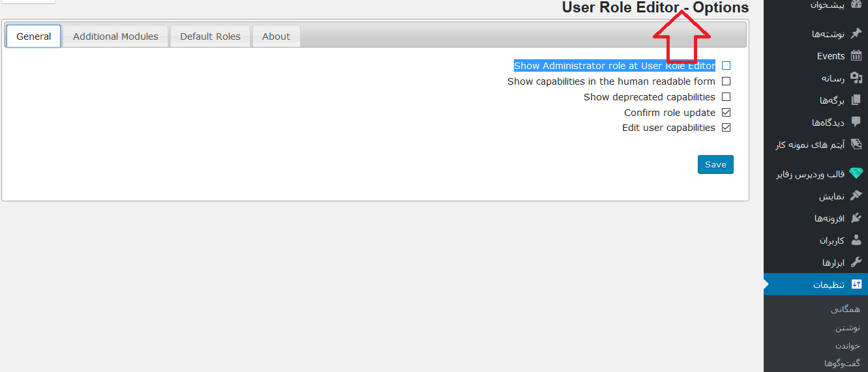Save the User Role Editor options
Screen dimensions: 868x372
pyautogui.click(x=715, y=164)
